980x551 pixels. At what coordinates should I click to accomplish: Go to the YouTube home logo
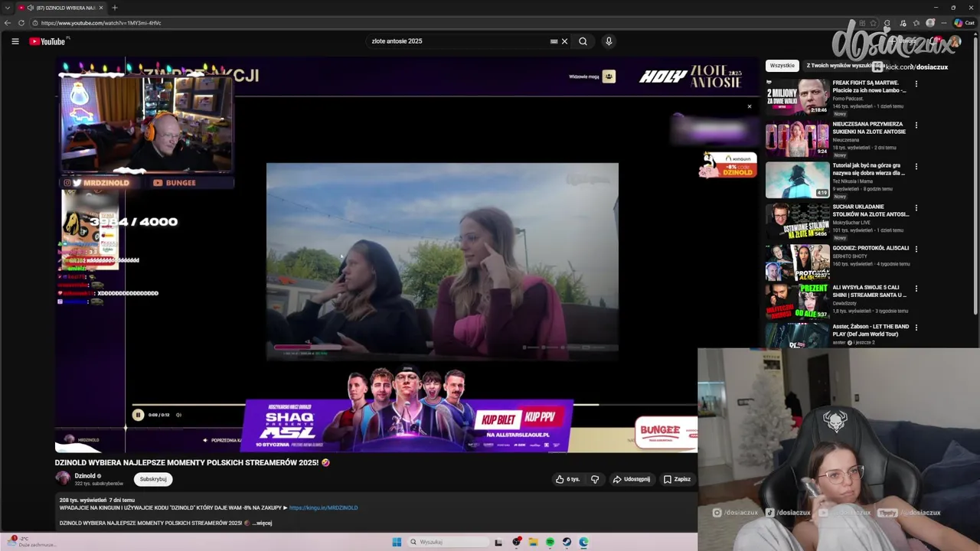(x=47, y=41)
